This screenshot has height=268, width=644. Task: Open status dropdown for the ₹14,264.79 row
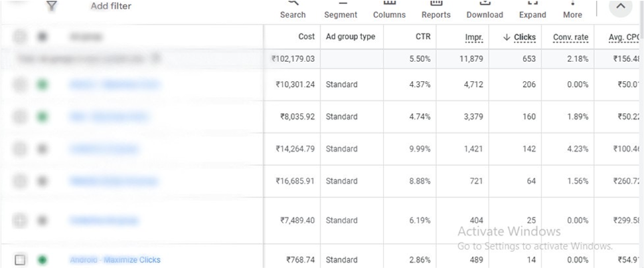click(x=43, y=148)
